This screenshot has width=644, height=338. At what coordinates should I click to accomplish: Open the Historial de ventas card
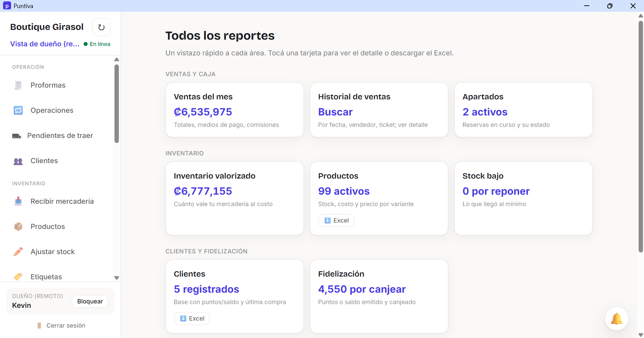[x=379, y=110]
